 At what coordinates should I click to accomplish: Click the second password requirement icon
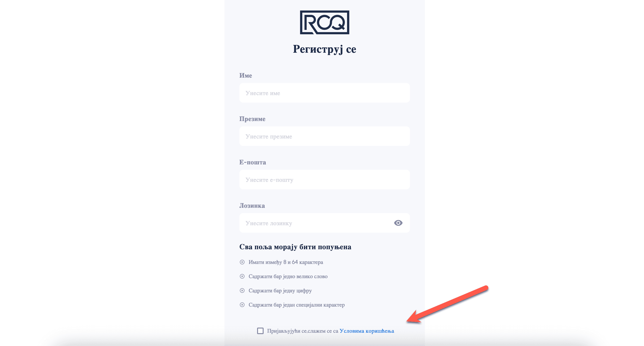point(241,276)
